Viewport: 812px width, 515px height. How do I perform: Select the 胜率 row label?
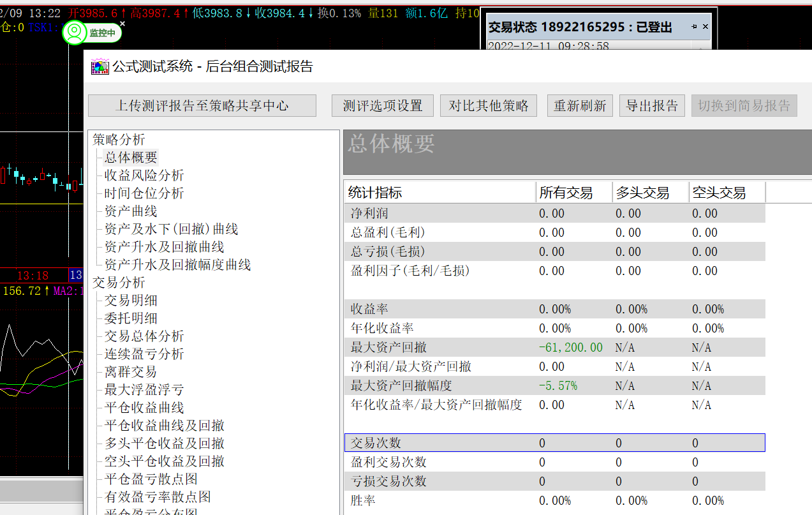click(x=363, y=500)
